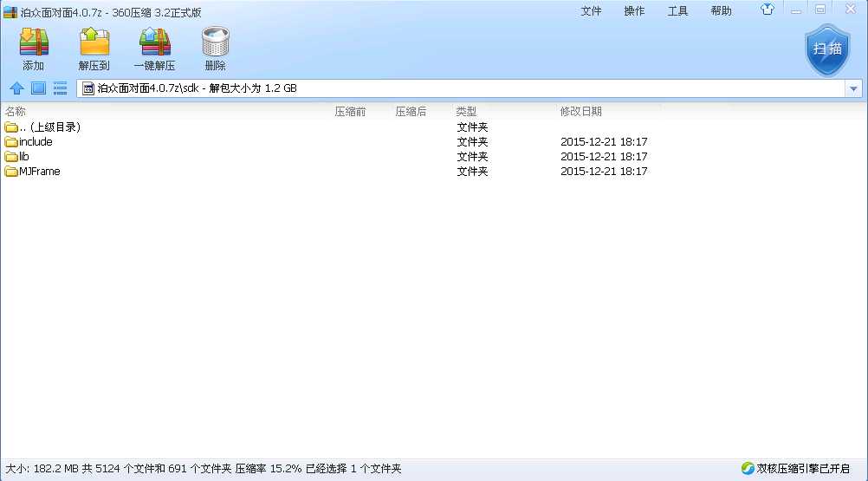The width and height of the screenshot is (868, 481).
Task: Click the date cell for include
Action: (604, 142)
